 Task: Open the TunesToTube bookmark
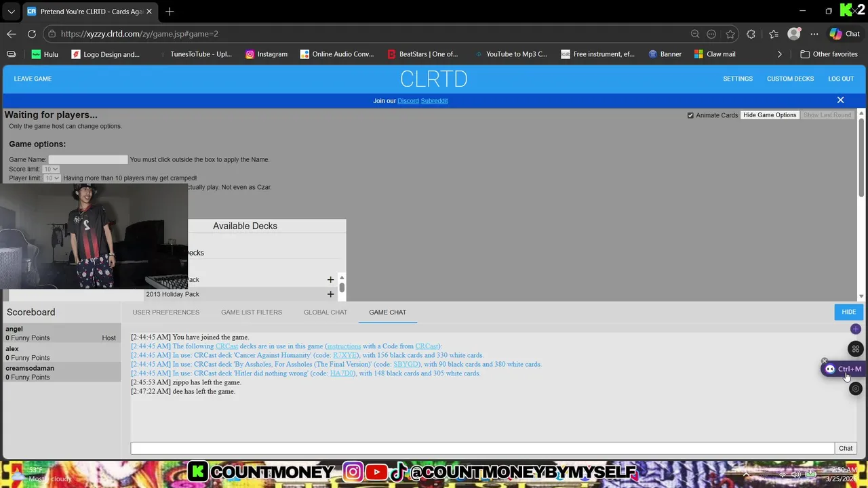tap(195, 54)
